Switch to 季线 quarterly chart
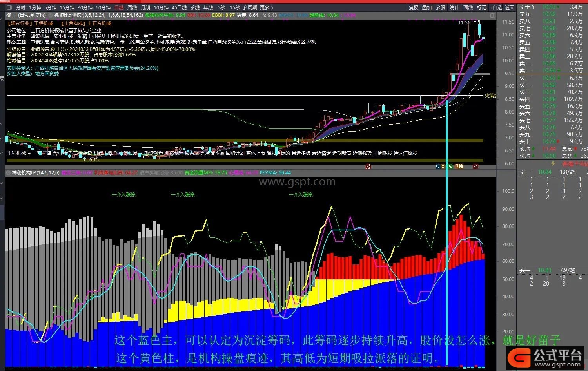This screenshot has width=588, height=371. [195, 7]
